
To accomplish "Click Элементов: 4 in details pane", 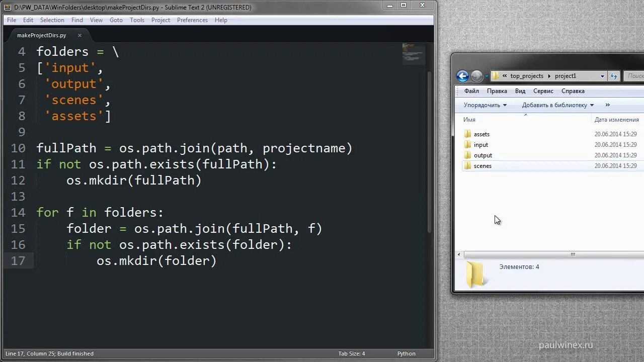I will click(x=519, y=267).
